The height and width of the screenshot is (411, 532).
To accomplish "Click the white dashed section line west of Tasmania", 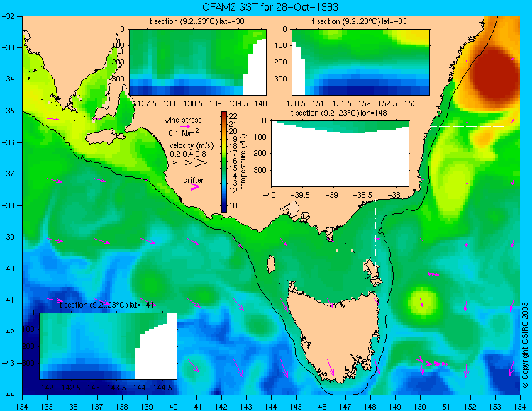I will point(253,300).
